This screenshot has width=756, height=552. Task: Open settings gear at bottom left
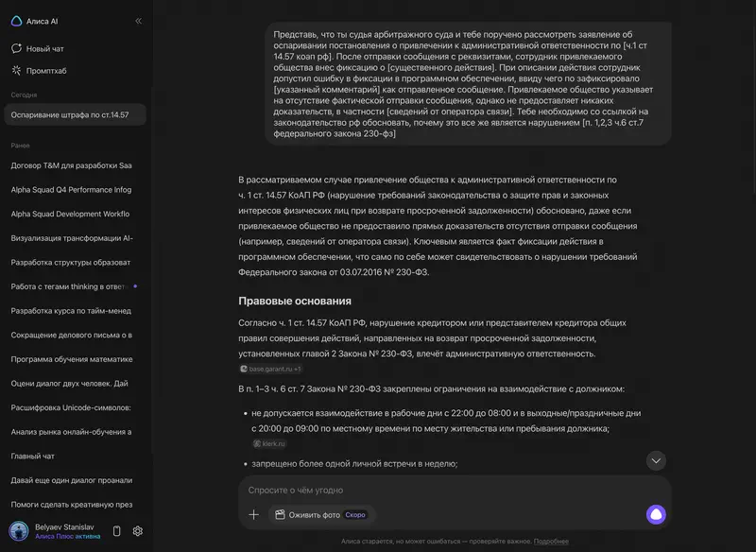[136, 530]
